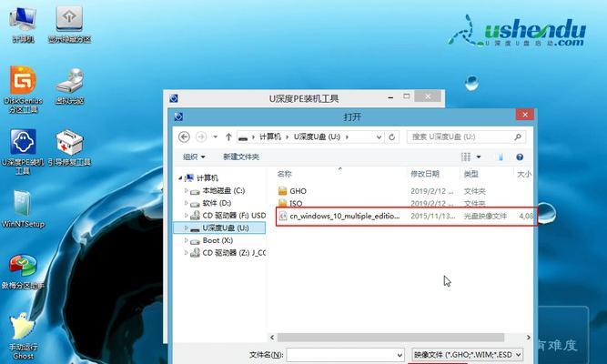Click the Back navigation arrow in 打开 dialog

[x=184, y=136]
